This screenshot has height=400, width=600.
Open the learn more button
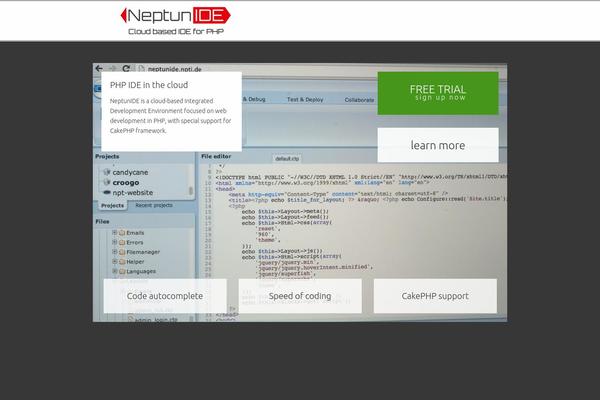point(438,145)
